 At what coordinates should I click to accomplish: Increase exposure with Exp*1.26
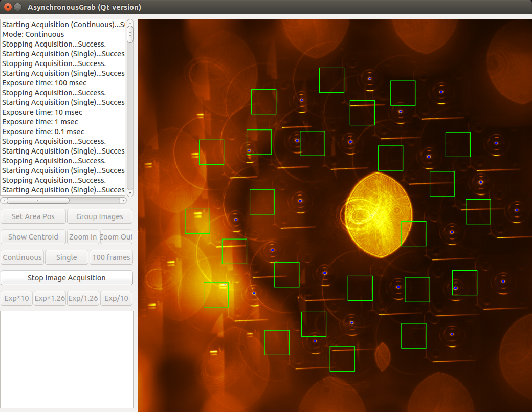pos(50,298)
